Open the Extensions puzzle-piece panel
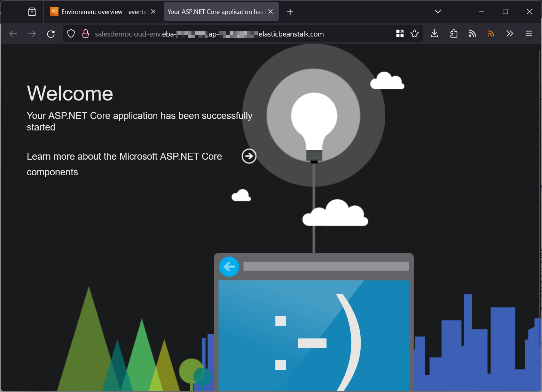Image resolution: width=542 pixels, height=392 pixels. [x=453, y=33]
